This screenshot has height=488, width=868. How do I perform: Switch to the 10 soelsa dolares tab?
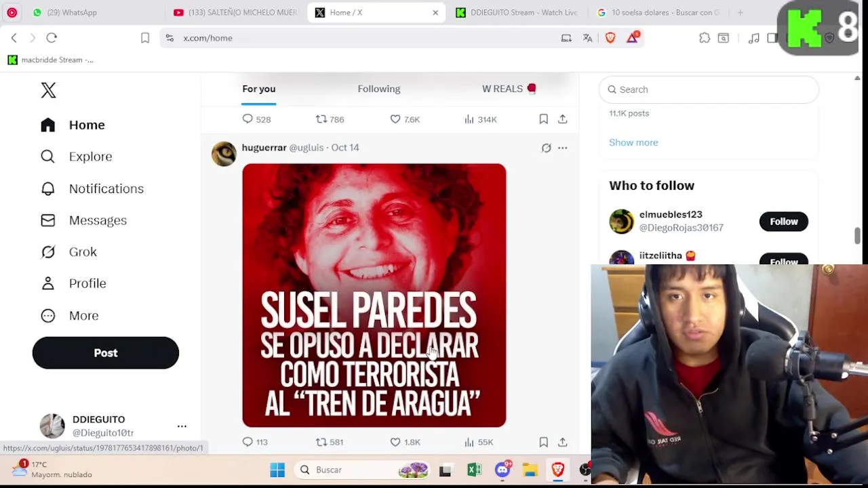(x=658, y=12)
